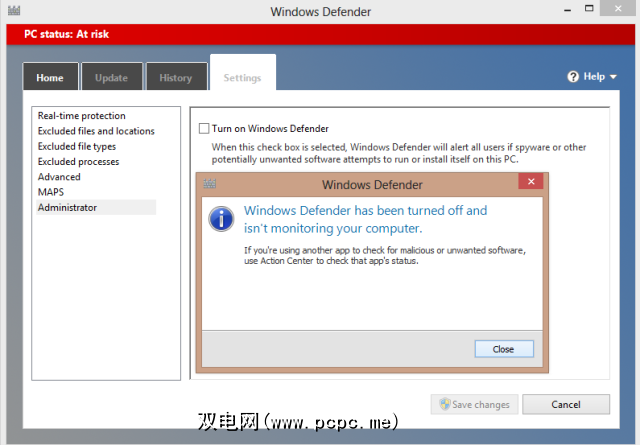Select Real-time protection in settings list

point(82,116)
